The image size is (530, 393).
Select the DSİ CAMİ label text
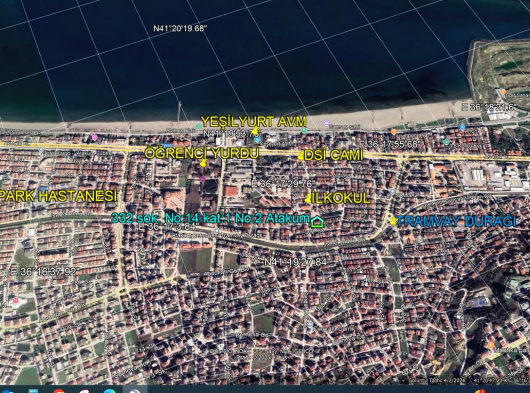333,155
